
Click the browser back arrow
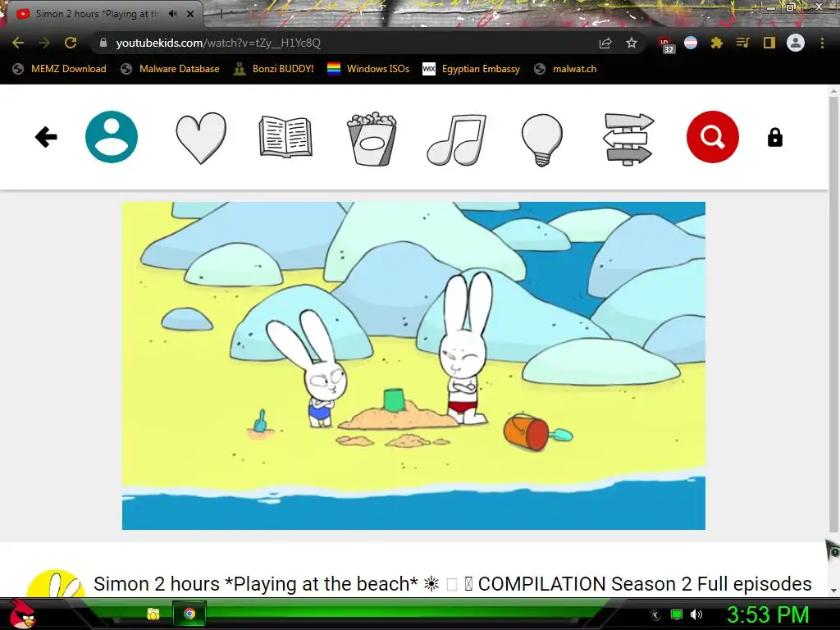pos(18,43)
